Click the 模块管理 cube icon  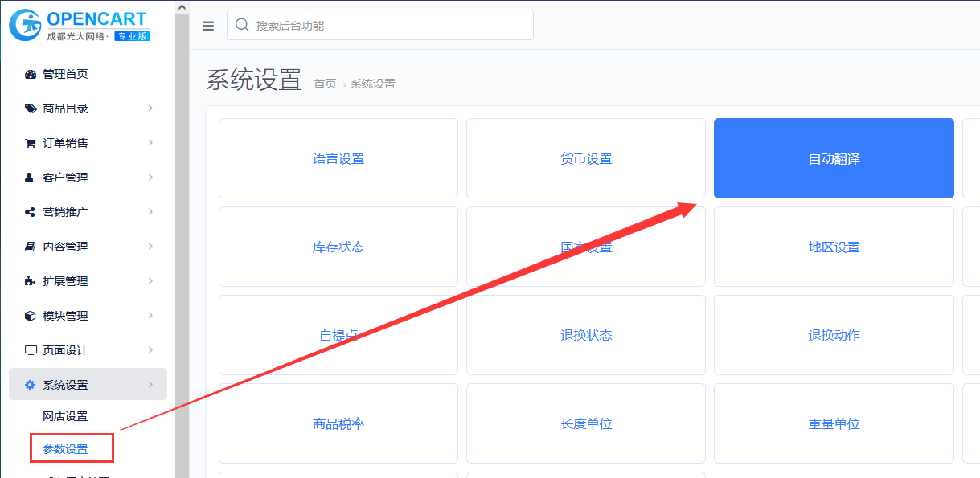point(31,316)
